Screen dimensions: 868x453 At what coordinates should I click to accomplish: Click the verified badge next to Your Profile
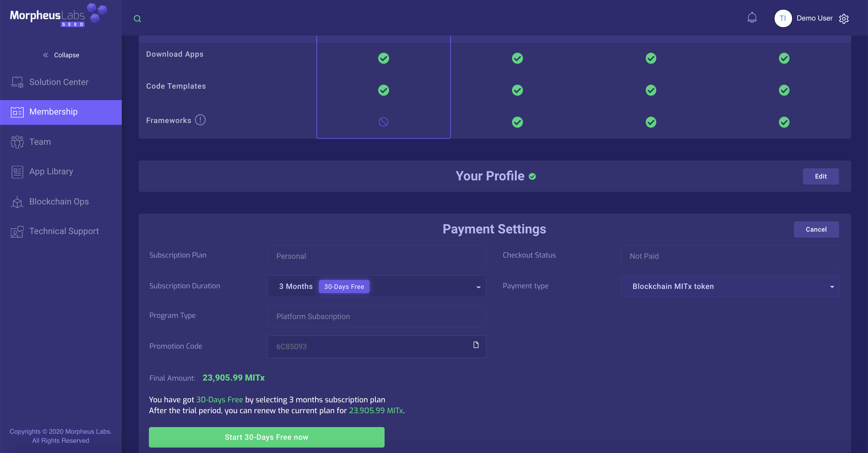click(x=532, y=176)
